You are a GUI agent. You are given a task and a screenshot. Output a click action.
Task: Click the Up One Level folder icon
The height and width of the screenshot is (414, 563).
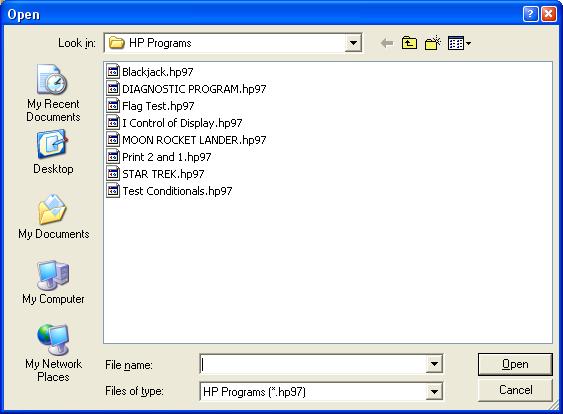pos(409,43)
